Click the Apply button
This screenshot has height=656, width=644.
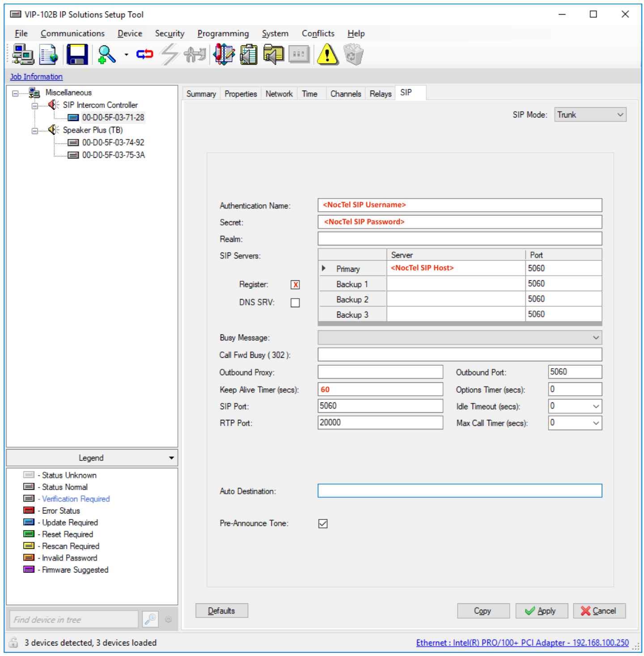point(541,611)
